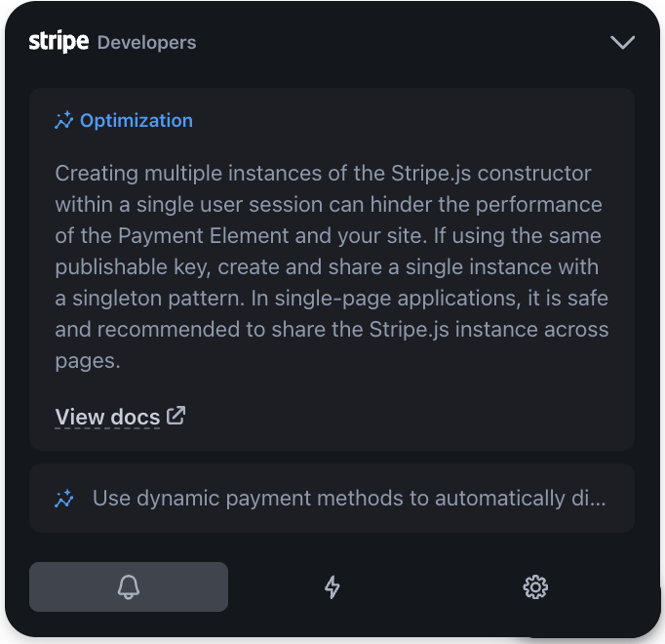Click the 'View docs' underlined text
Viewport: 665px width, 644px height.
coord(107,417)
